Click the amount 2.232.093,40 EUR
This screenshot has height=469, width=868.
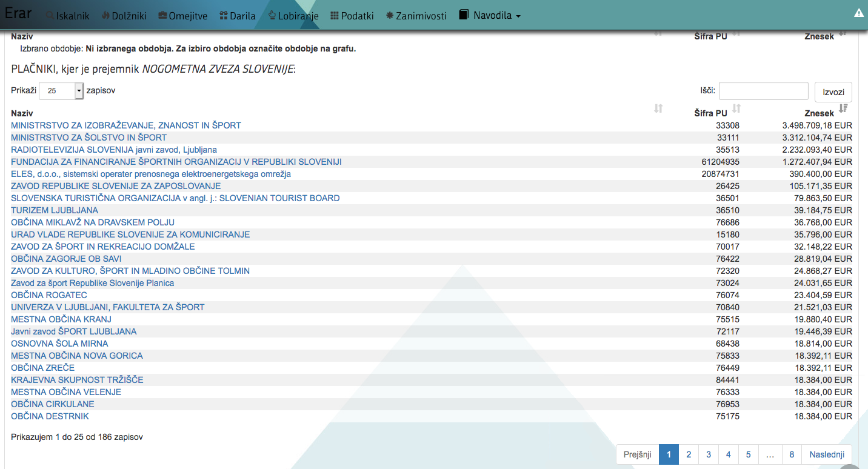click(x=817, y=150)
